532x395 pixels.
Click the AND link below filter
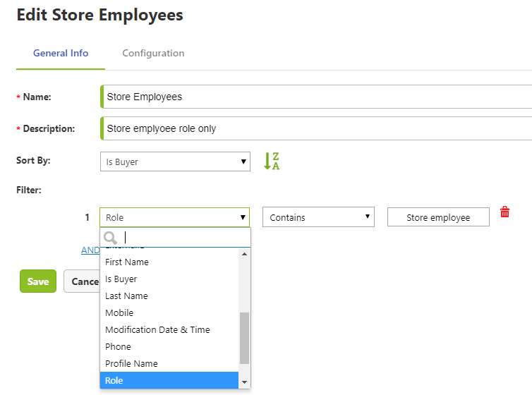[90, 250]
